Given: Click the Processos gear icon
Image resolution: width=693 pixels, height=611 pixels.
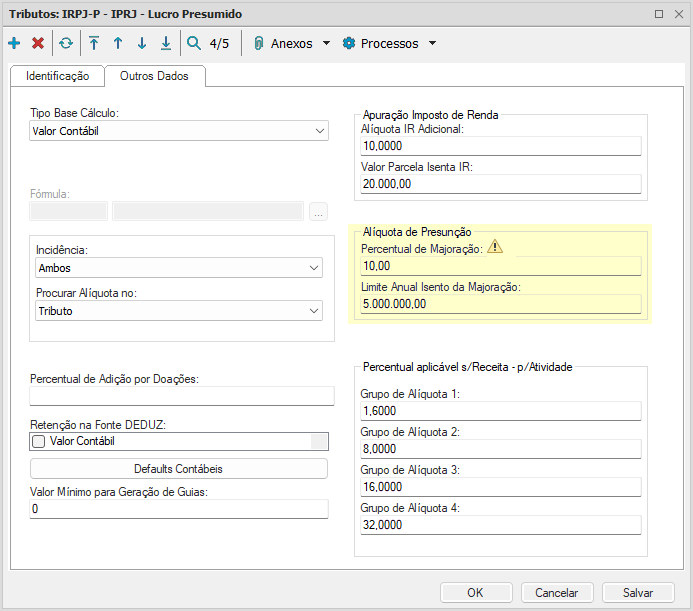Looking at the screenshot, I should [x=349, y=43].
